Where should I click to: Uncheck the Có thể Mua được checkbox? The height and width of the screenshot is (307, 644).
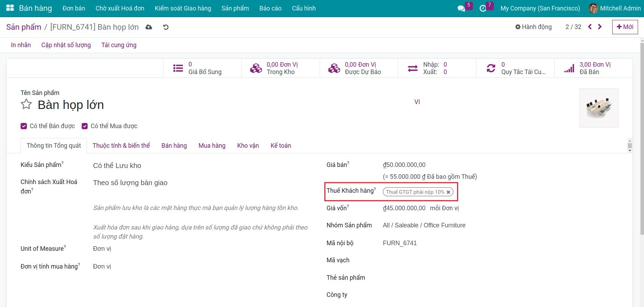pos(84,126)
